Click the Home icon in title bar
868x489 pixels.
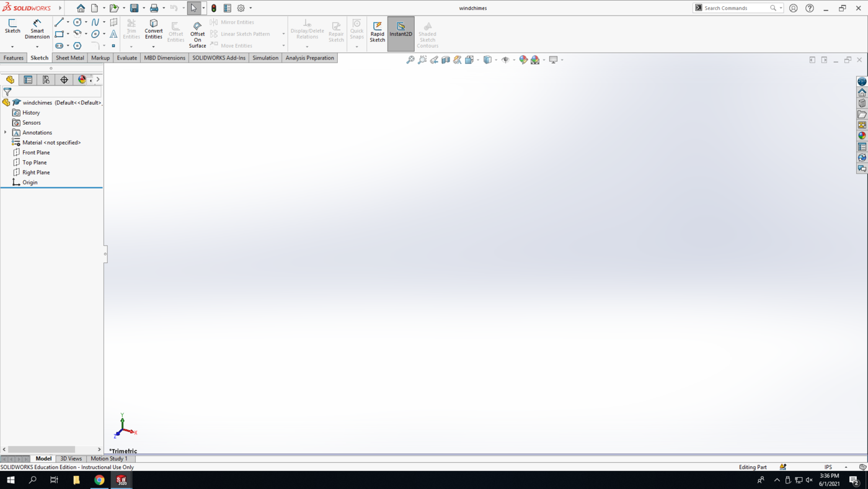tap(81, 8)
